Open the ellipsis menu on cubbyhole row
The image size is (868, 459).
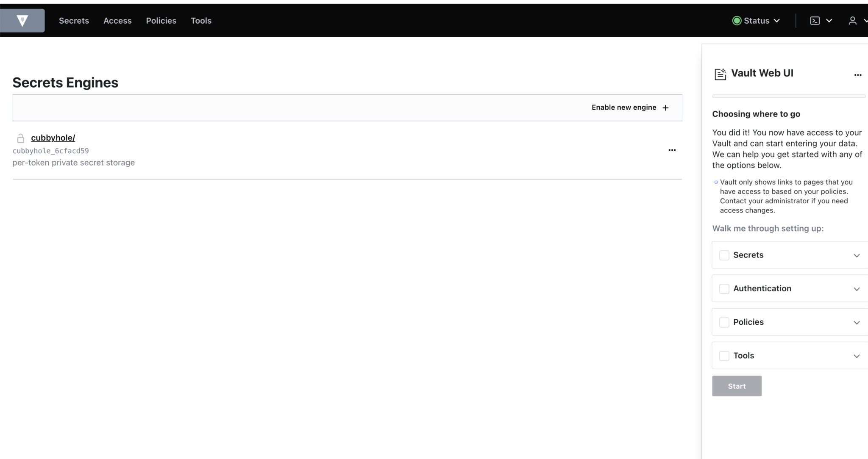[672, 150]
